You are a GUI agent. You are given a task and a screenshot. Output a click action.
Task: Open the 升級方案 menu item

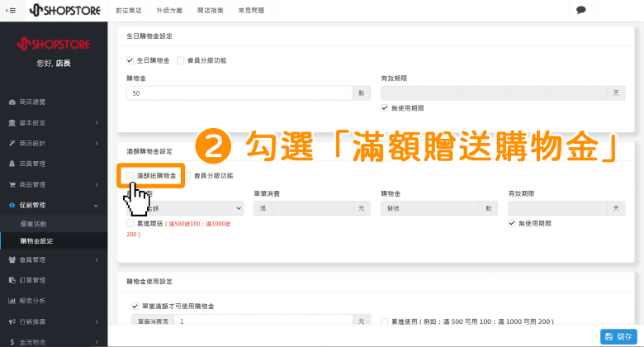coord(169,10)
